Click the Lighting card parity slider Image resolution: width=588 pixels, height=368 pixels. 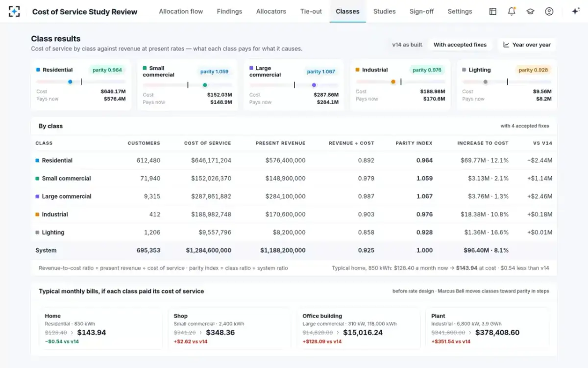tap(507, 82)
